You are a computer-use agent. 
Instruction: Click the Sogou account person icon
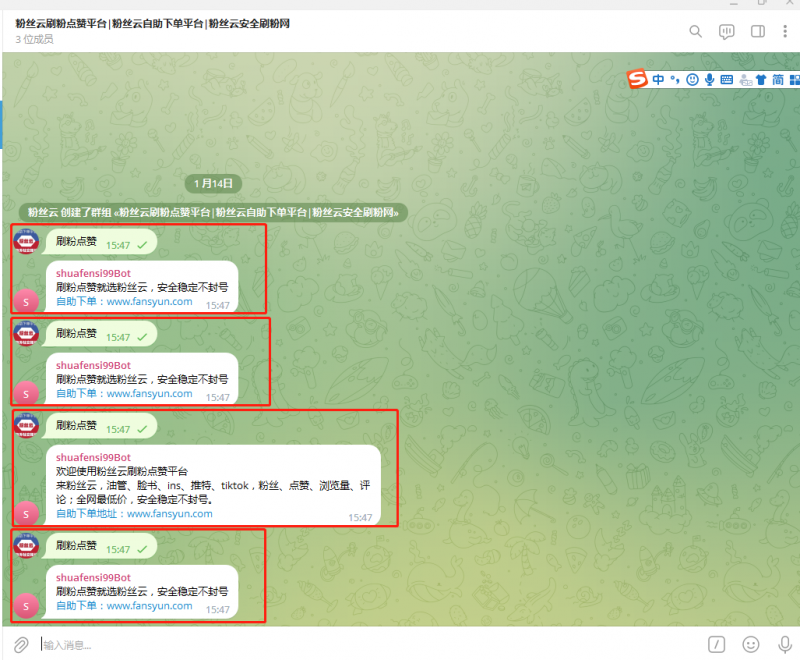point(745,80)
